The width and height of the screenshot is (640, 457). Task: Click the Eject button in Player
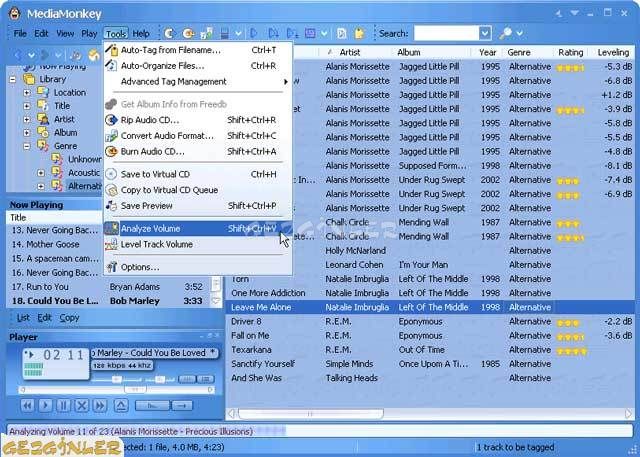pos(121,405)
